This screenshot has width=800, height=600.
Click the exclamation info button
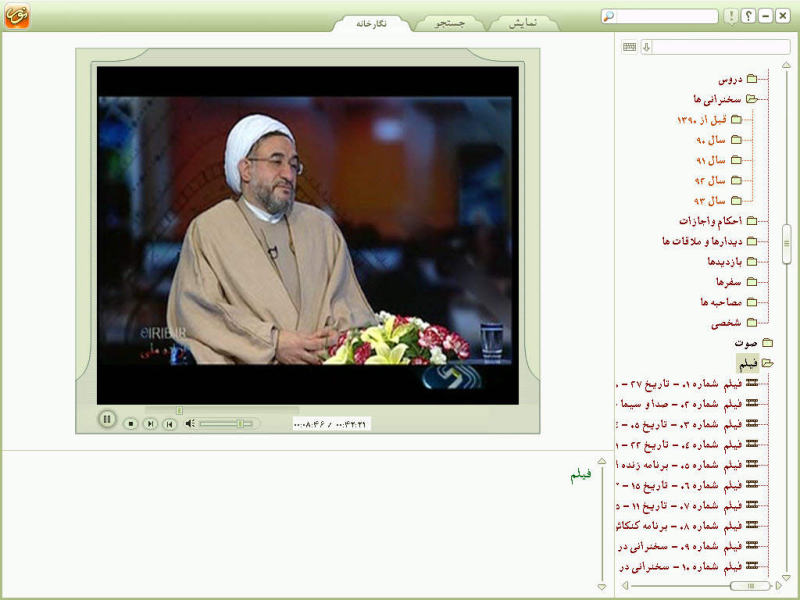[x=731, y=16]
